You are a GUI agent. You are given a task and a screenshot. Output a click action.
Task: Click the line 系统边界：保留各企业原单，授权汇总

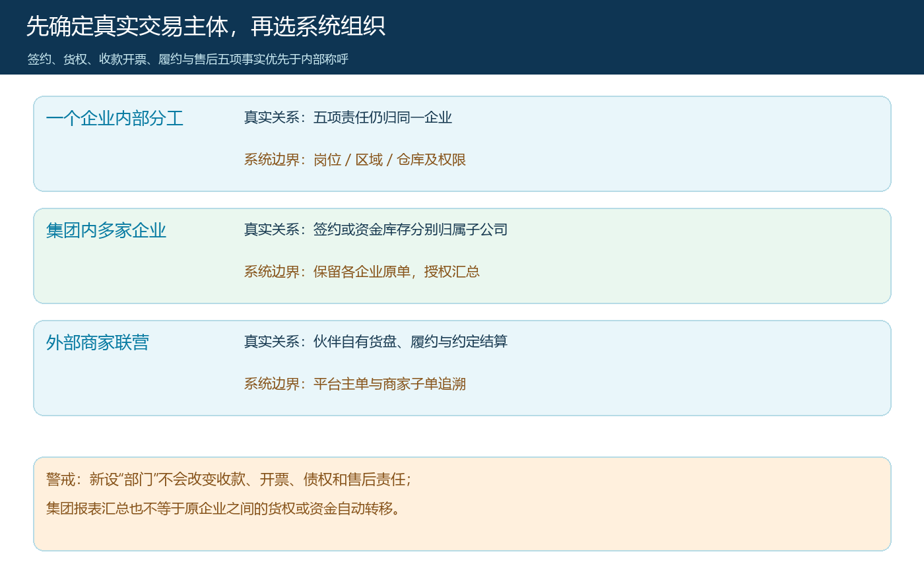pyautogui.click(x=362, y=272)
